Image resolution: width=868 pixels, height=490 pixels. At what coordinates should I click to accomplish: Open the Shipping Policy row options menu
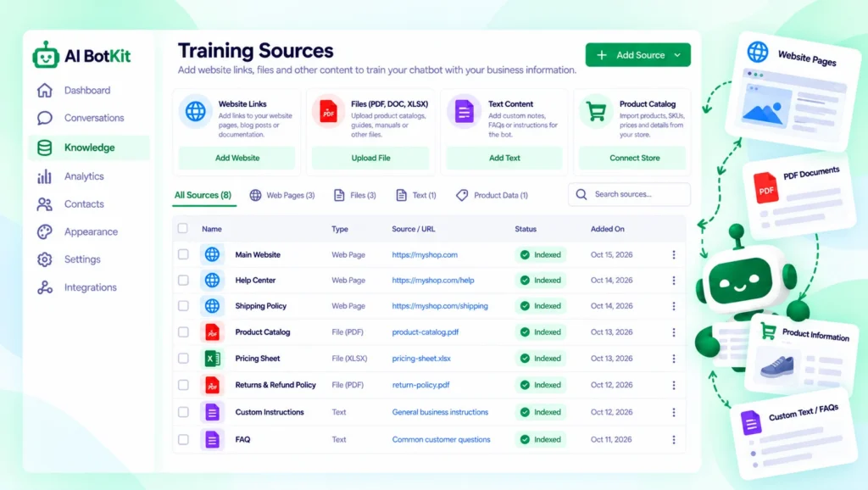coord(674,306)
